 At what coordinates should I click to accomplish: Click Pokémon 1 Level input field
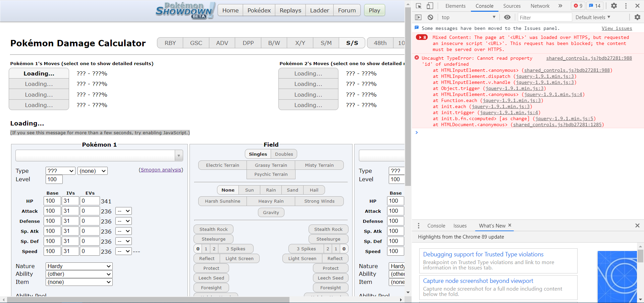coord(54,179)
